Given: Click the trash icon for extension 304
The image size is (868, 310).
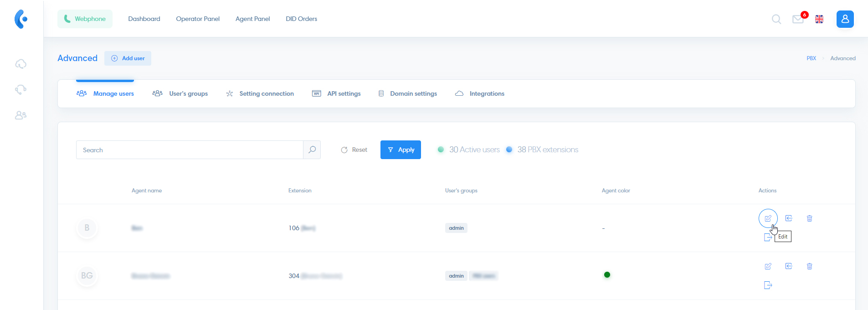Looking at the screenshot, I should click(x=809, y=266).
